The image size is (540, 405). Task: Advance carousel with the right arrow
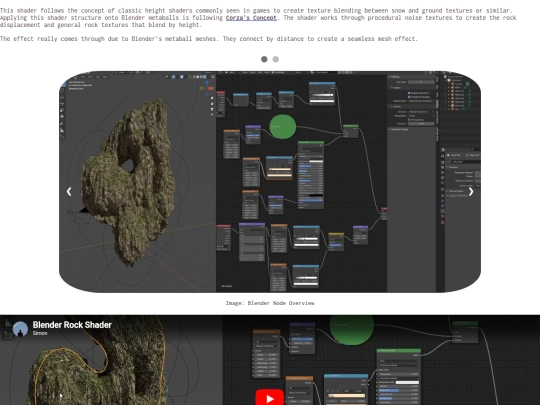tap(471, 191)
